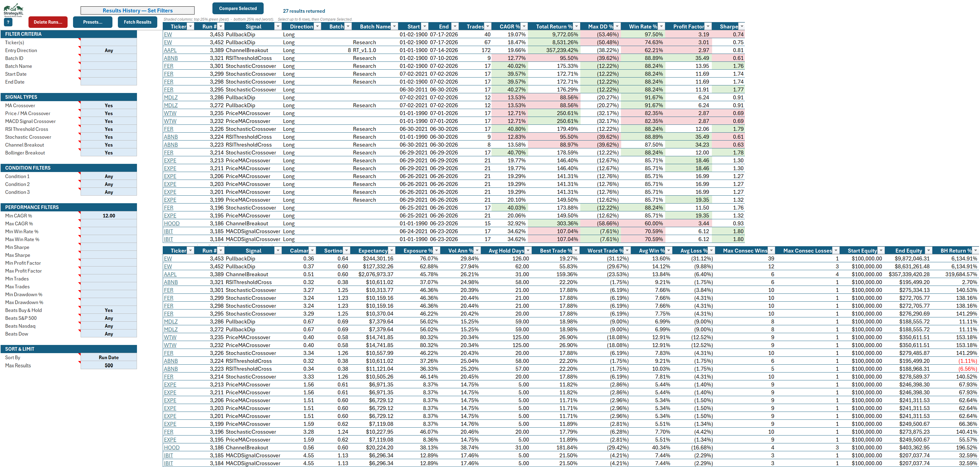Toggle the Stochastic Crossover 'Yes' cell
This screenshot has width=980, height=467.
(x=108, y=137)
